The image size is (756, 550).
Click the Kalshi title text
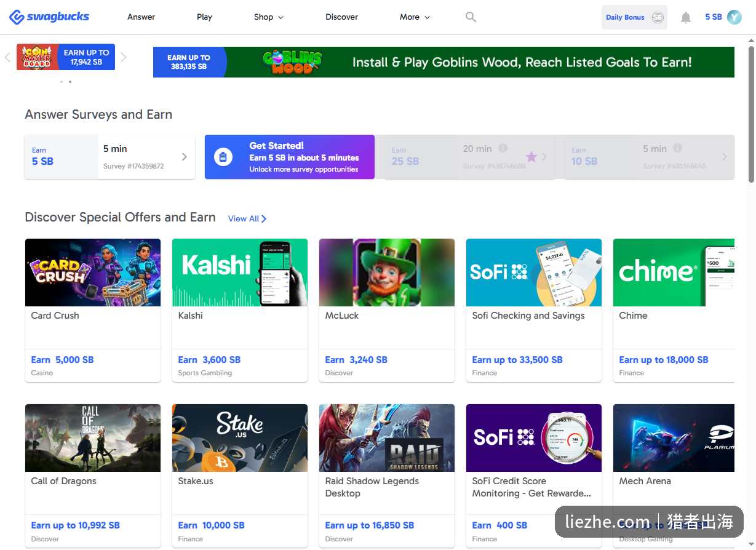click(190, 316)
